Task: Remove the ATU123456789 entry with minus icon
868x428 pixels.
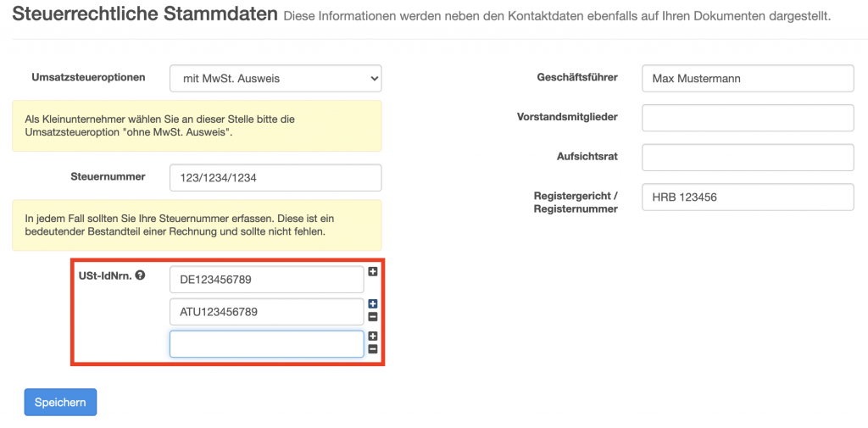Action: point(373,317)
